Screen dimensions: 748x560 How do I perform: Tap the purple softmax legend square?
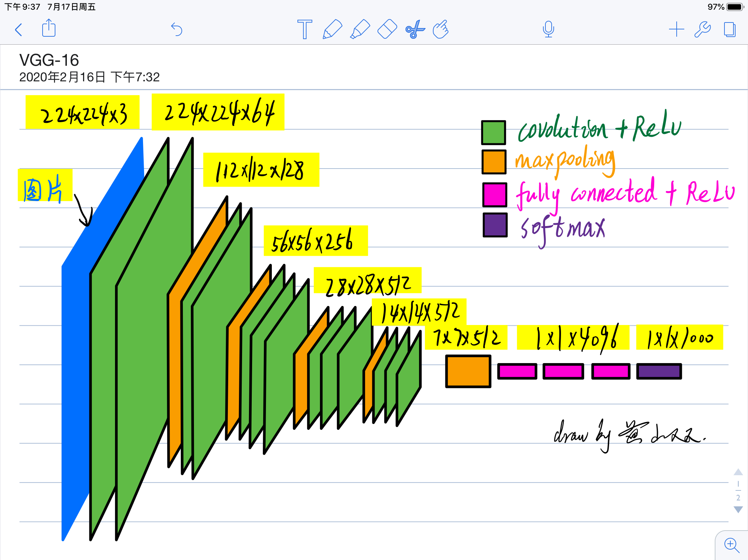[495, 225]
